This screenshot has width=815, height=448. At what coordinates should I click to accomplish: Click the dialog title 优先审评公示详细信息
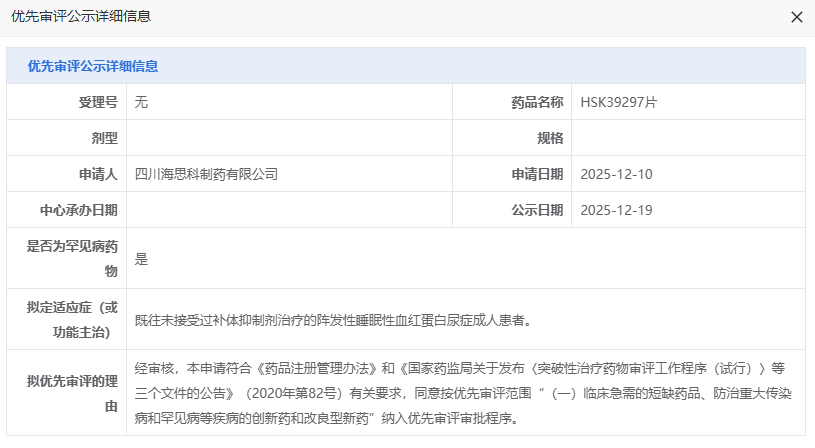81,17
